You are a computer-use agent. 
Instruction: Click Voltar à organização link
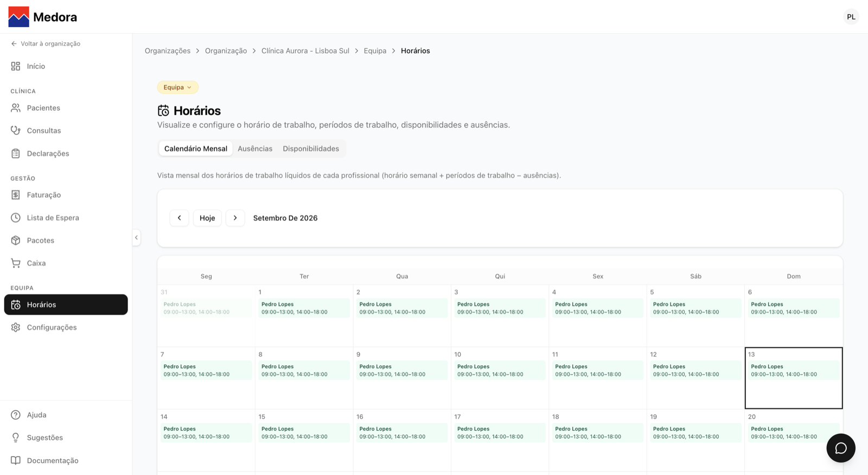(46, 43)
